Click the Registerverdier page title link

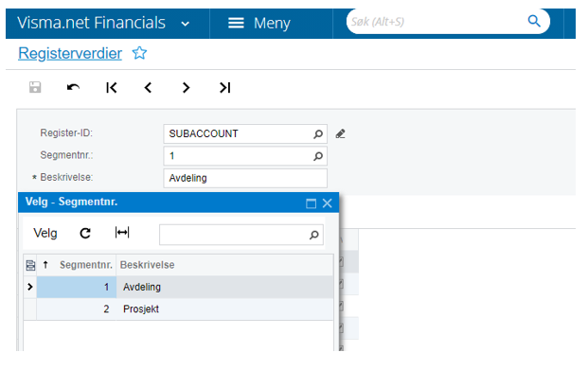[70, 53]
